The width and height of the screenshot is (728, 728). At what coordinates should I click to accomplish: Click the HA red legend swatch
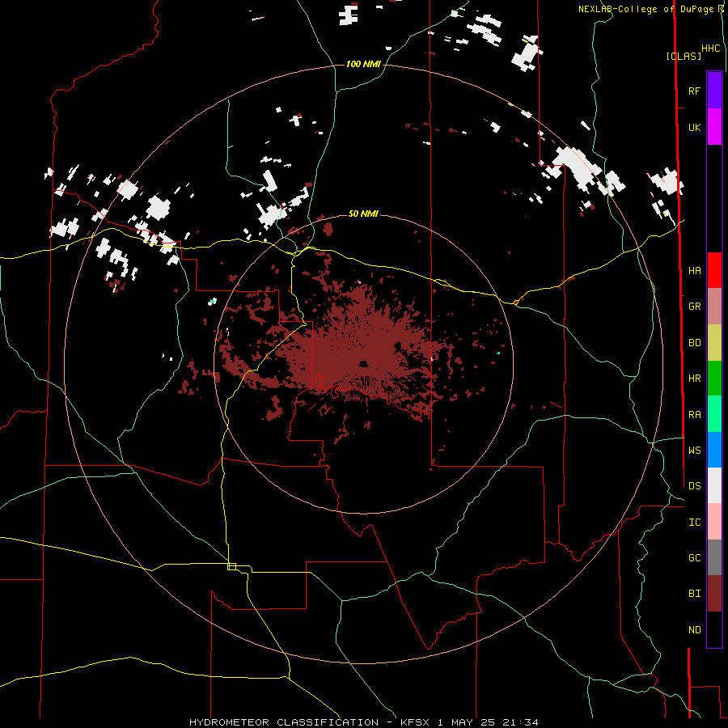tap(714, 270)
